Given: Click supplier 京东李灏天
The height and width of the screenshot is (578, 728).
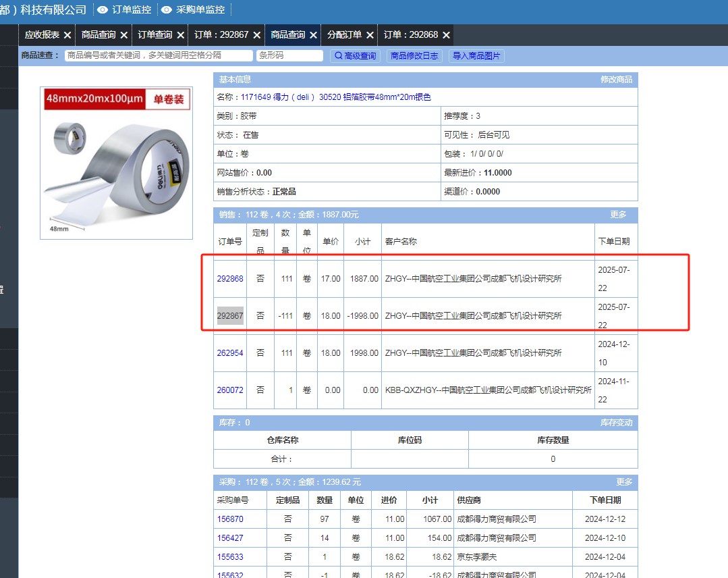Looking at the screenshot, I should pos(477,556).
